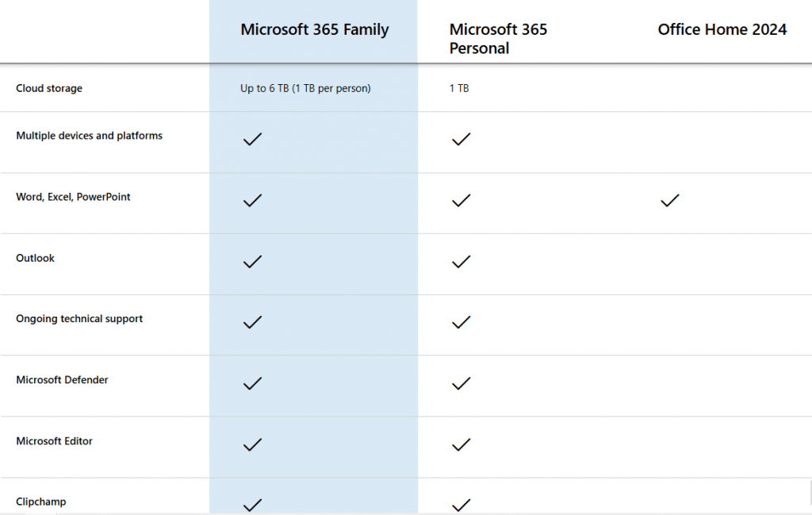
Task: Click the Microsoft 365 Family column header
Action: click(314, 30)
